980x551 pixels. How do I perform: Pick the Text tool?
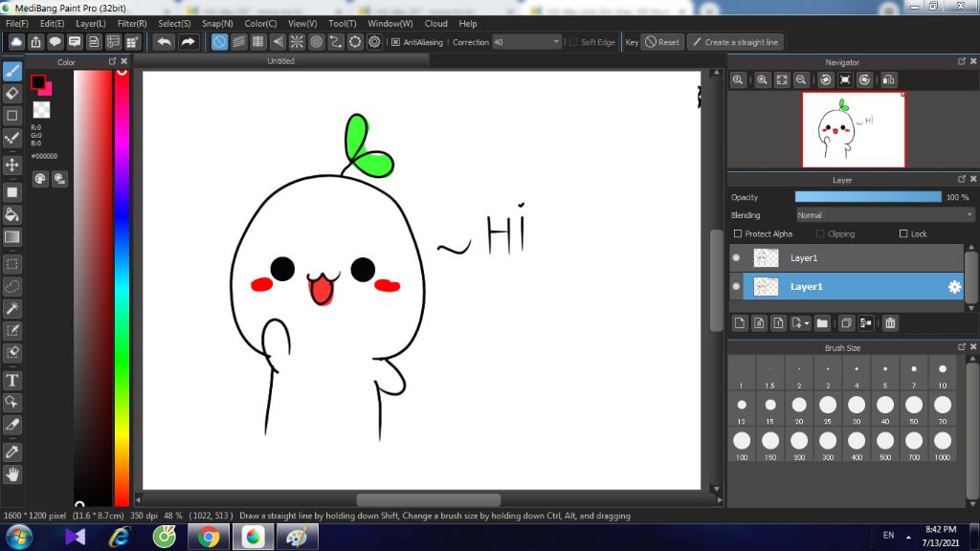pos(12,380)
